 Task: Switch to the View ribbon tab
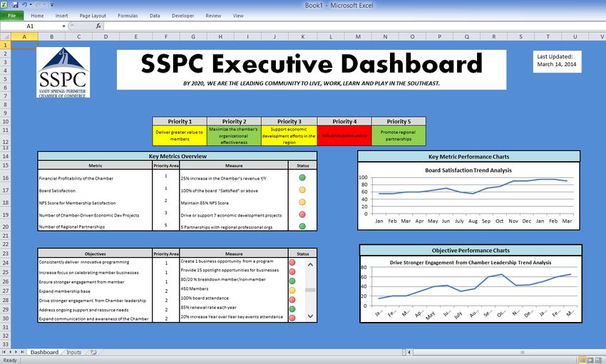point(238,16)
